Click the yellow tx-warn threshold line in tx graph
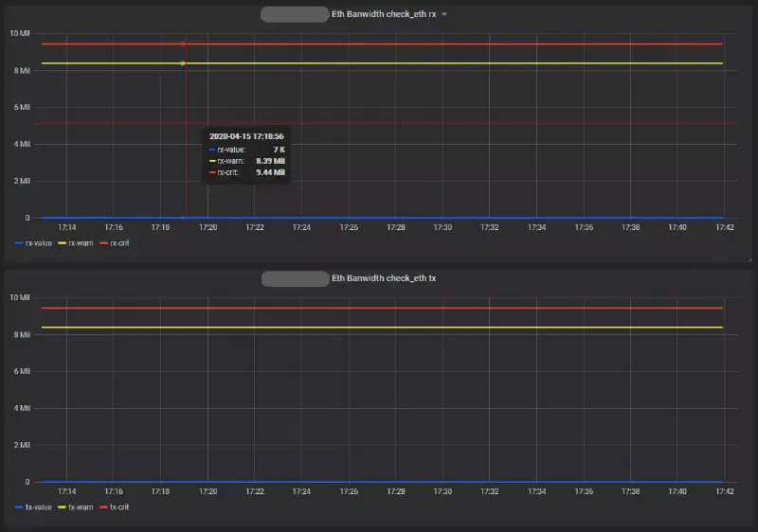Screen dimensions: 758x532 click(x=379, y=328)
